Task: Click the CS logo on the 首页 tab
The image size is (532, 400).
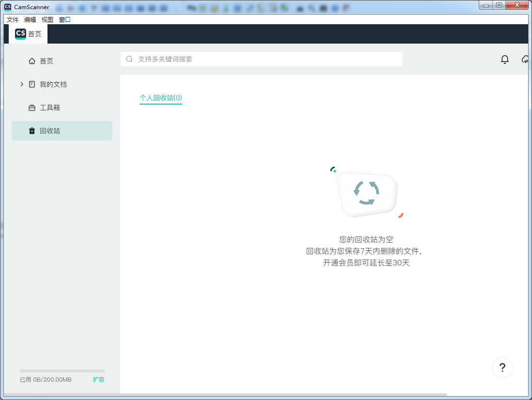Action: coord(20,34)
